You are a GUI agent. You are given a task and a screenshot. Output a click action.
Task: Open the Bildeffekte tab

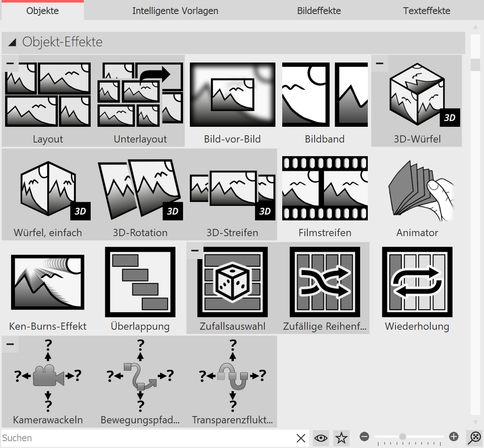click(319, 11)
